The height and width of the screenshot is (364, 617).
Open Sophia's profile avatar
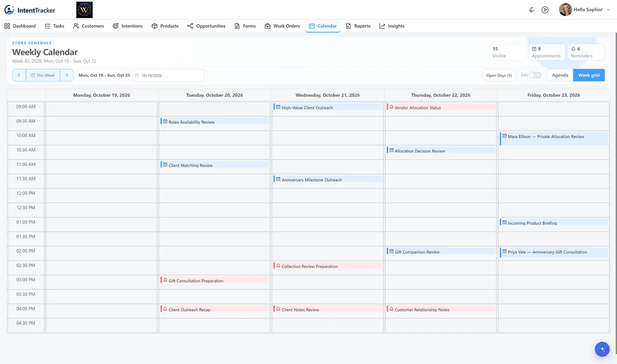[x=565, y=10]
